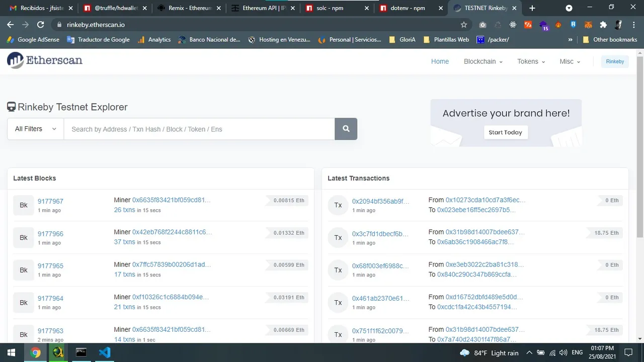Open To address 0xcdc1fa42c43b4557194
Viewport: 644px width, 362px height.
click(477, 307)
